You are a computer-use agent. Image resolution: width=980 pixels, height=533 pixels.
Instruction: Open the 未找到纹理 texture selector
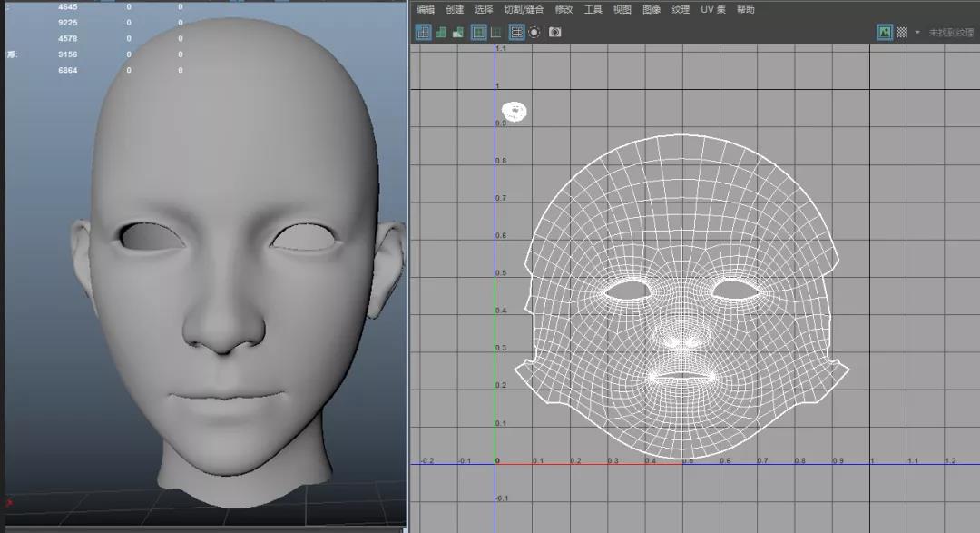[x=950, y=32]
